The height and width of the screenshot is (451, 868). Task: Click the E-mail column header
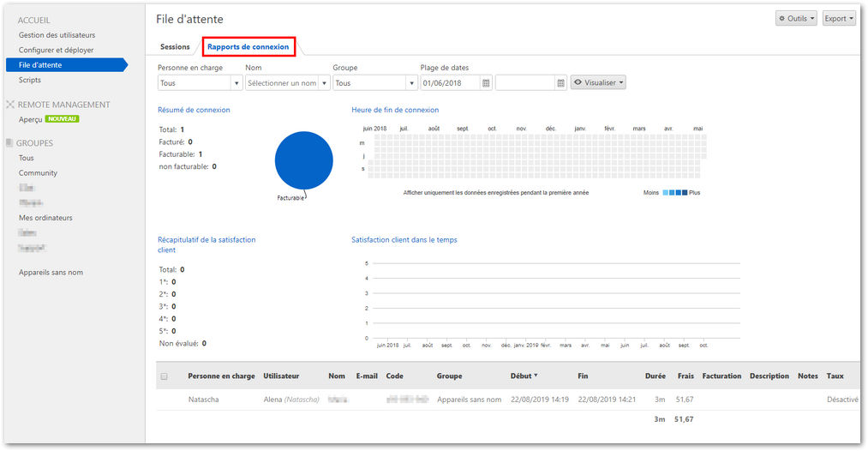367,376
